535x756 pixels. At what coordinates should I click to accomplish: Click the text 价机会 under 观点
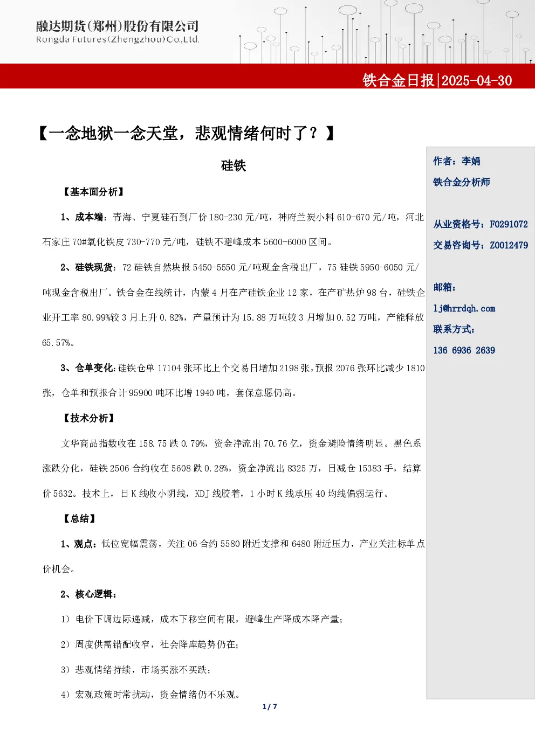pos(56,569)
